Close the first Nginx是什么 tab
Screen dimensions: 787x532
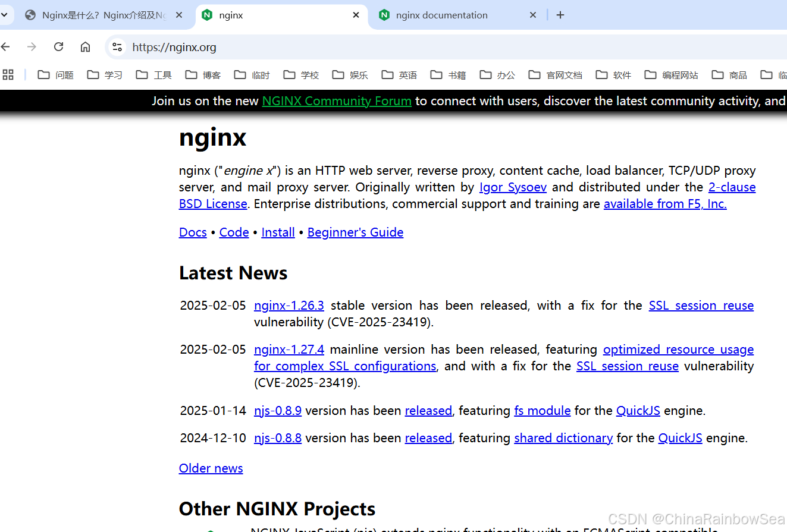pos(179,15)
